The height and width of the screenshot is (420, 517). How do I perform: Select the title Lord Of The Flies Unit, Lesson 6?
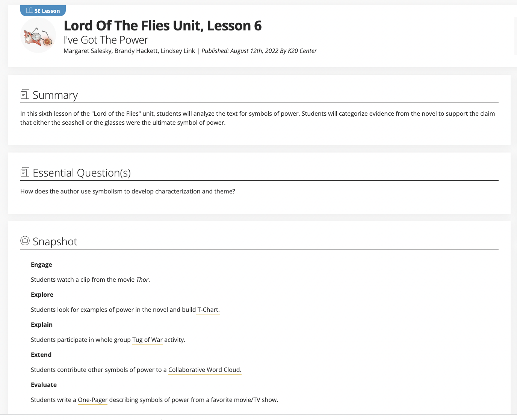(163, 26)
